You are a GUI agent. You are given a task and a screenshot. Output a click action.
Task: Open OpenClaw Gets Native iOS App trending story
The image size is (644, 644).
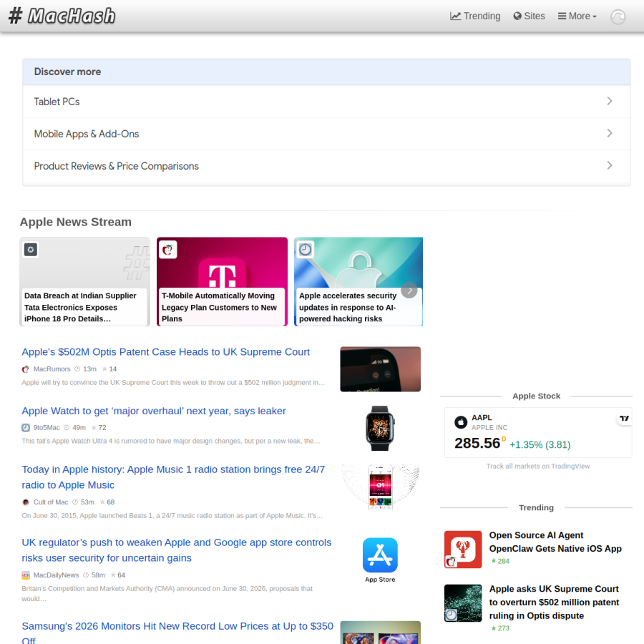click(555, 542)
